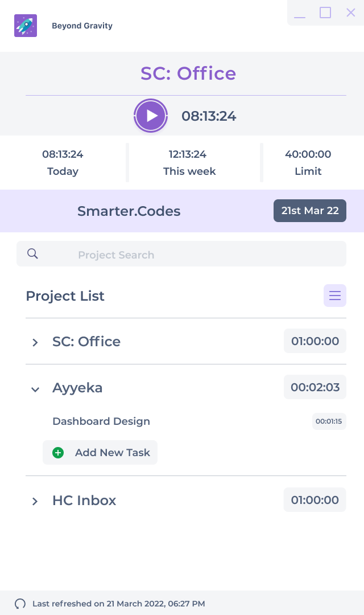364x615 pixels.
Task: Click the magnifier search icon
Action: (32, 254)
